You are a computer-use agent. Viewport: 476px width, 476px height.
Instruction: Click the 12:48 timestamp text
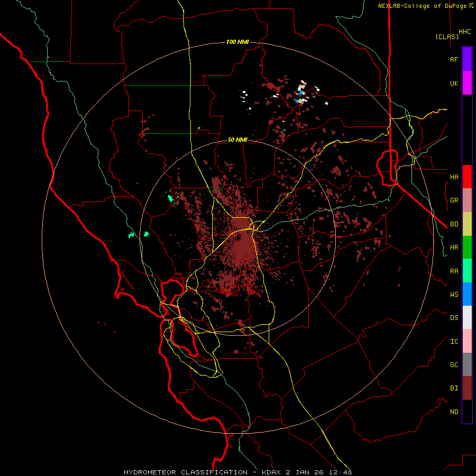(x=340, y=472)
